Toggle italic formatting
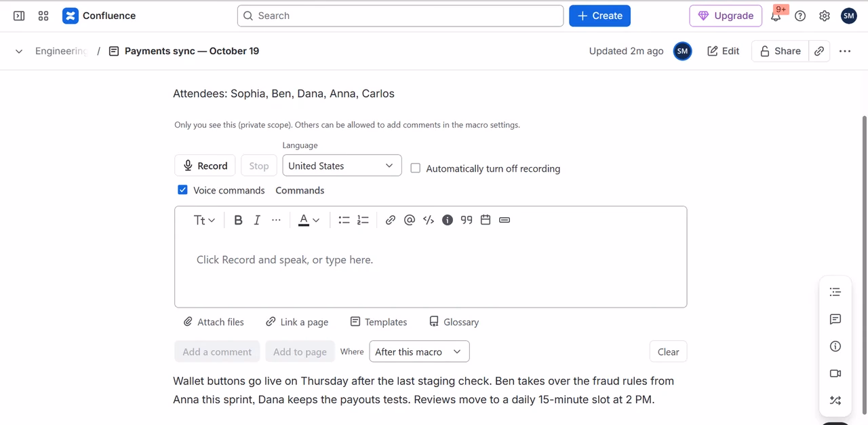This screenshot has height=425, width=868. pyautogui.click(x=257, y=220)
